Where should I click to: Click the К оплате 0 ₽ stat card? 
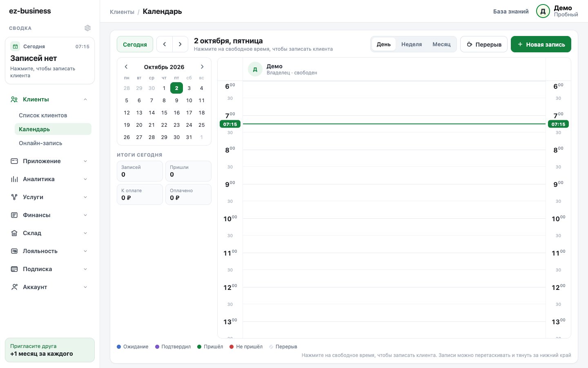[x=140, y=194]
